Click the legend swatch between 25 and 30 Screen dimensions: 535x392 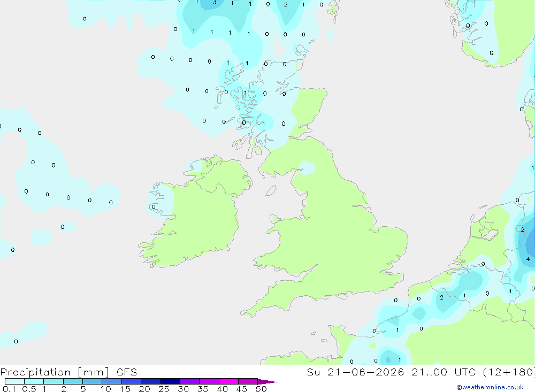coord(170,381)
